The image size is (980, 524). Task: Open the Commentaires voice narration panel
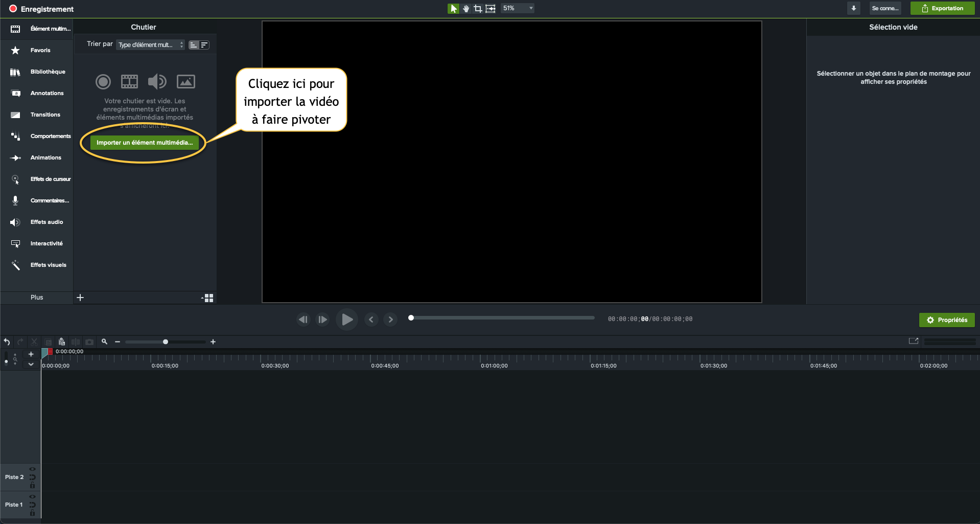[37, 200]
